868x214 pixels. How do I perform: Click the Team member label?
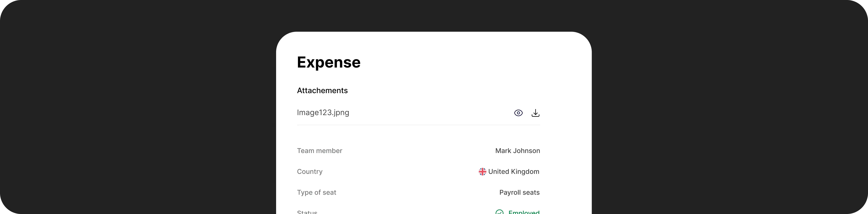(x=319, y=151)
